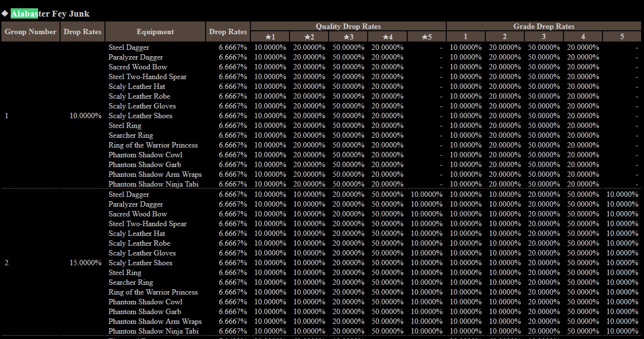Click Phantom Shadow Ninja Tabi, group 1
Image resolution: width=644 pixels, height=339 pixels.
pyautogui.click(x=153, y=184)
